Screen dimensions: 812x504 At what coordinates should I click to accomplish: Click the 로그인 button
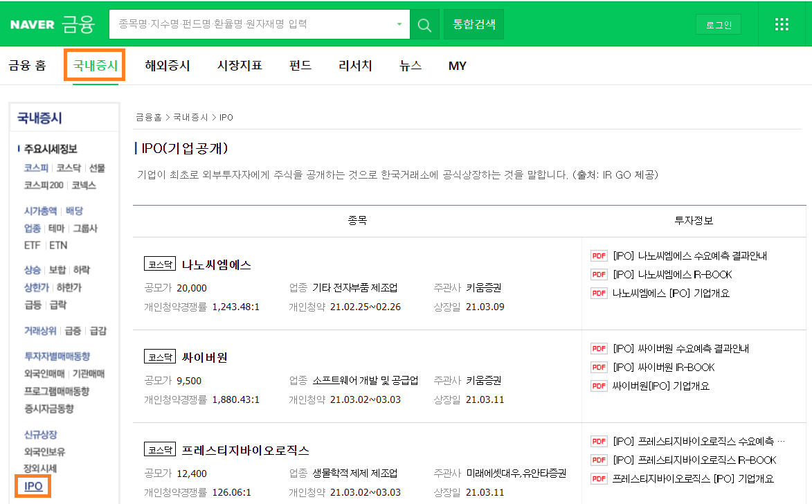pyautogui.click(x=719, y=25)
